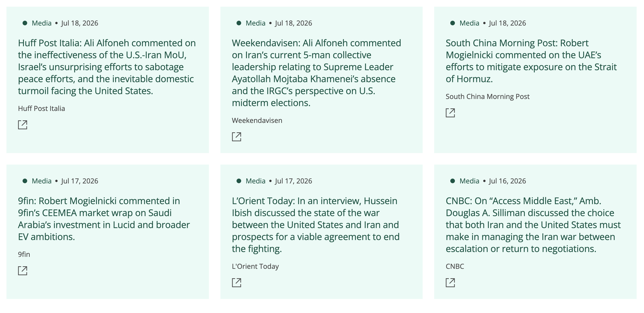Click the Jul 16, 2026 date on CNBC card
Screen dimensions: 644x313
click(x=507, y=181)
